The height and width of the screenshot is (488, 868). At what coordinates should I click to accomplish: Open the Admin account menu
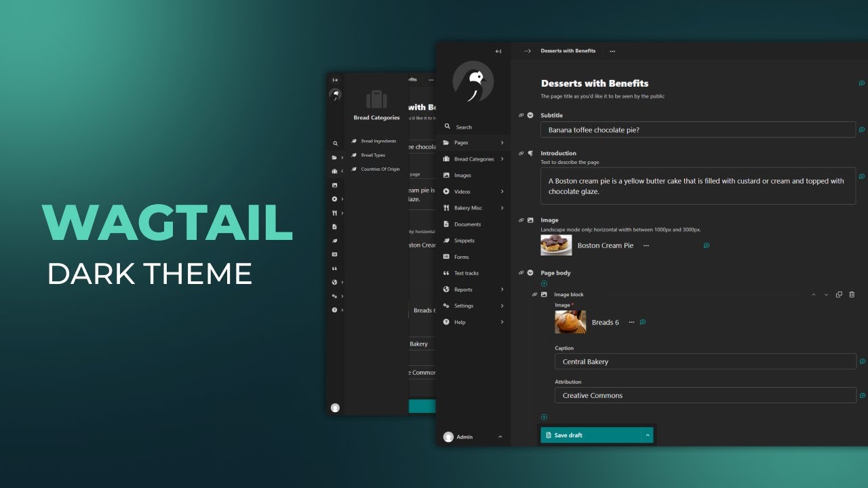pos(473,437)
